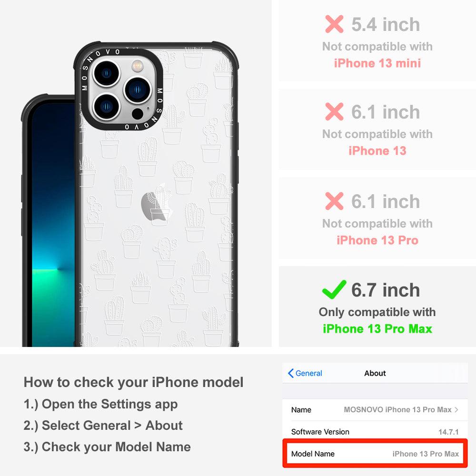This screenshot has width=476, height=476.
Task: Click the 'Select General > About' step
Action: pos(103,425)
